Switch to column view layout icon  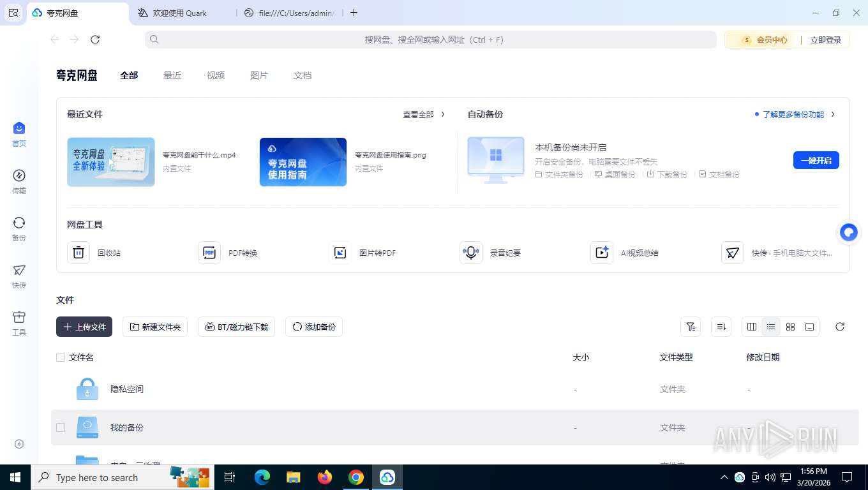[752, 327]
